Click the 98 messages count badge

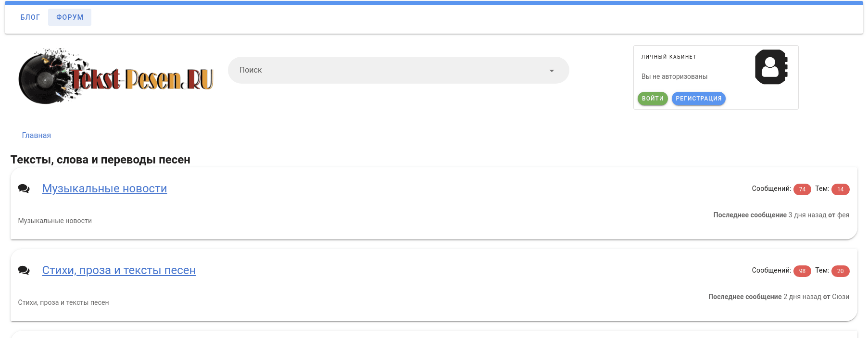[x=802, y=271]
